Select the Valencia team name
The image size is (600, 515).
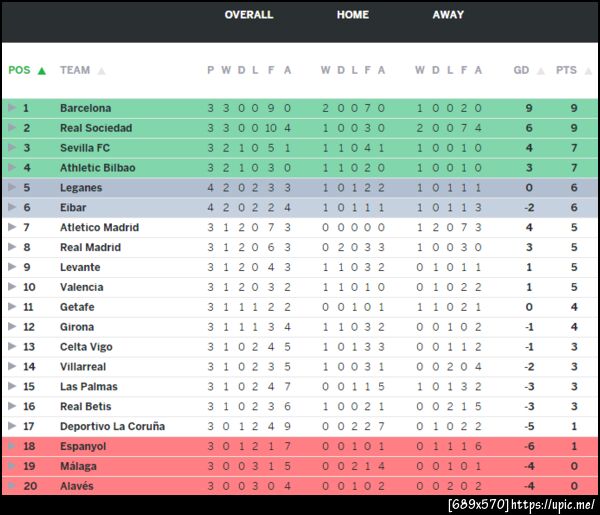pos(81,287)
